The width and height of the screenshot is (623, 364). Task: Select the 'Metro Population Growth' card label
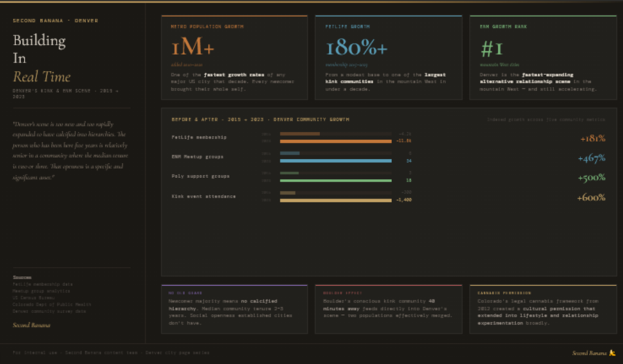[207, 26]
